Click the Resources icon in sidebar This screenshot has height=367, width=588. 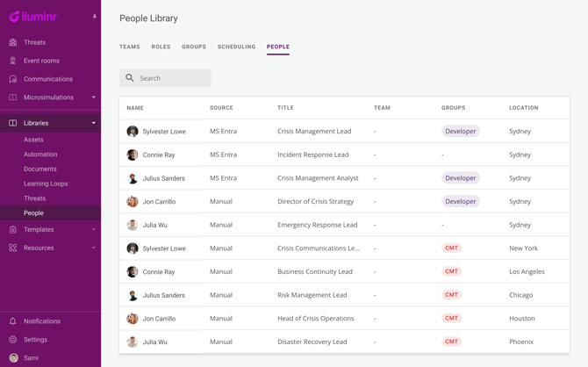click(x=13, y=248)
